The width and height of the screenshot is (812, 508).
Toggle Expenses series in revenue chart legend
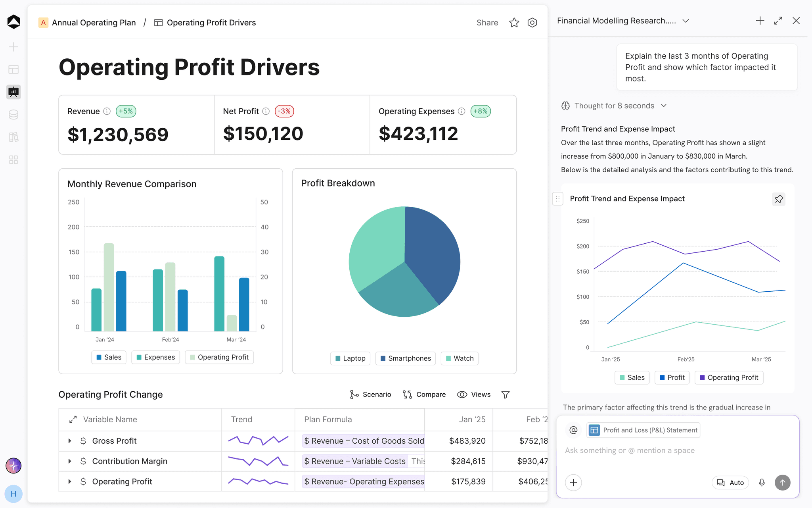pos(155,357)
